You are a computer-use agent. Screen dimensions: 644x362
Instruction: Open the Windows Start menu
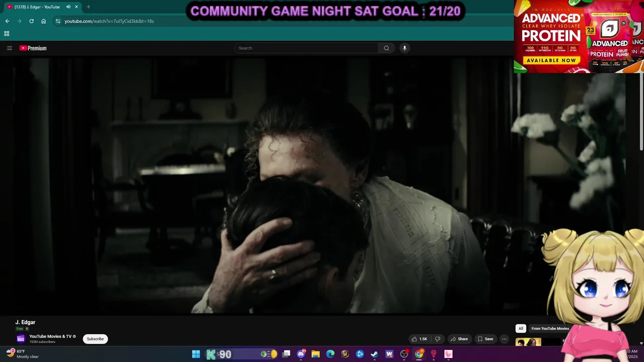[196, 354]
